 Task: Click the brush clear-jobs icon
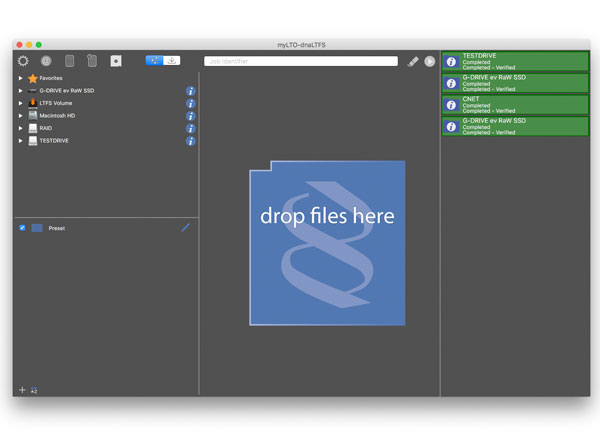(x=413, y=61)
